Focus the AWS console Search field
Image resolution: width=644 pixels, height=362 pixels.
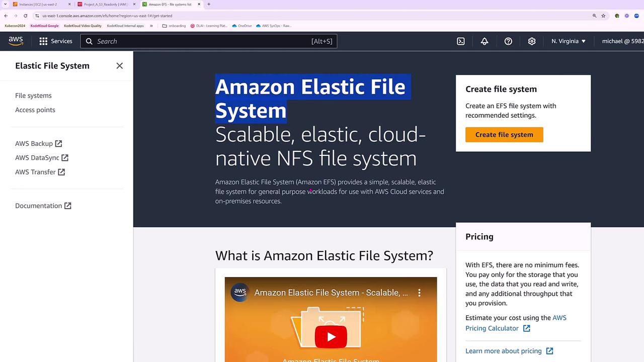[x=209, y=41]
